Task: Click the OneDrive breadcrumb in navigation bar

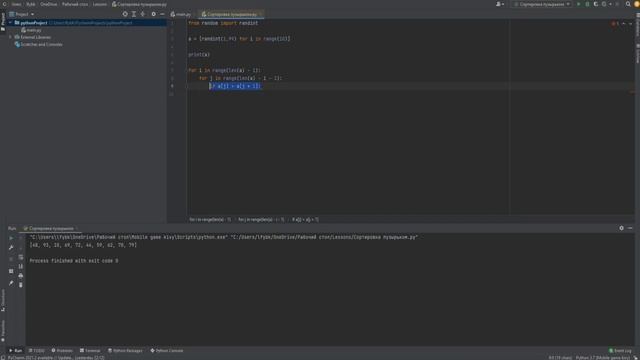Action: pyautogui.click(x=49, y=4)
